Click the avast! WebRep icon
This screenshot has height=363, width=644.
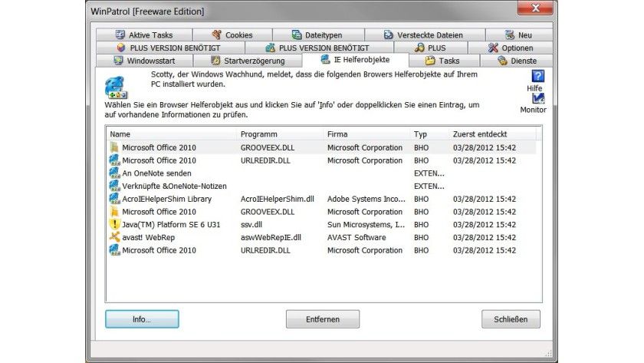coord(114,237)
